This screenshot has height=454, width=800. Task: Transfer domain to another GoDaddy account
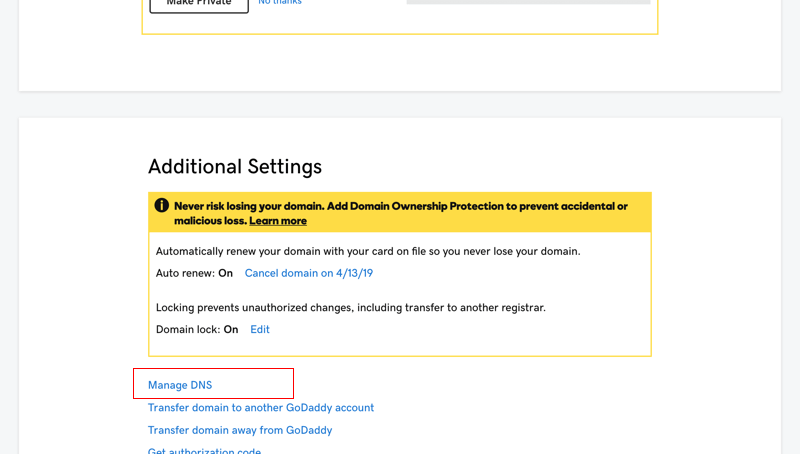(x=261, y=408)
